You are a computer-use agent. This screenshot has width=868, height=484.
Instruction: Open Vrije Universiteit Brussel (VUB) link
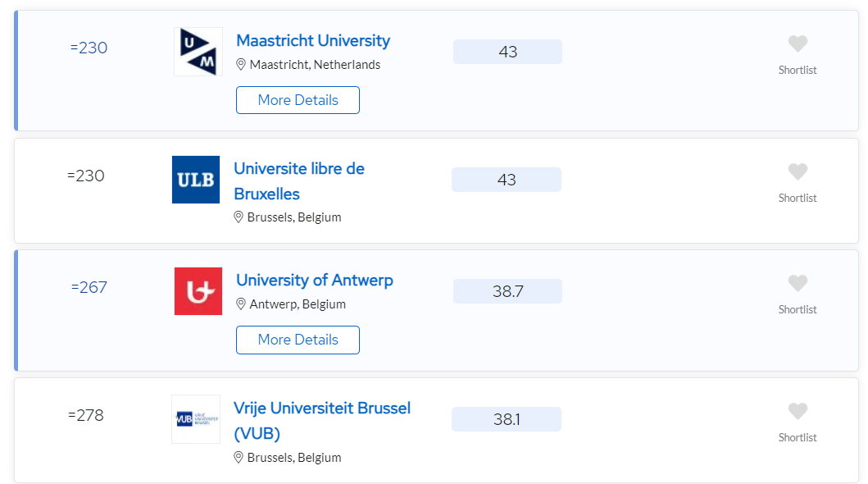coord(322,421)
